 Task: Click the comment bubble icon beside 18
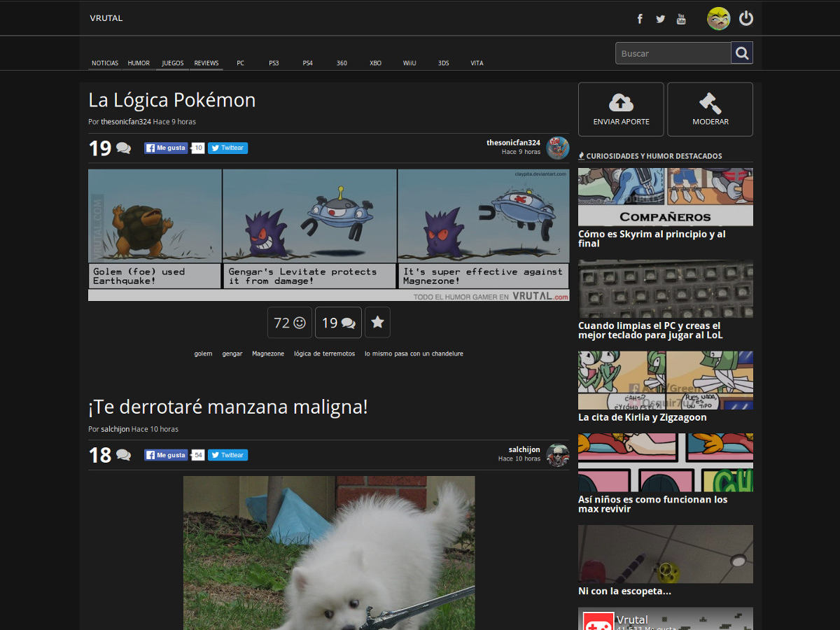tap(123, 455)
